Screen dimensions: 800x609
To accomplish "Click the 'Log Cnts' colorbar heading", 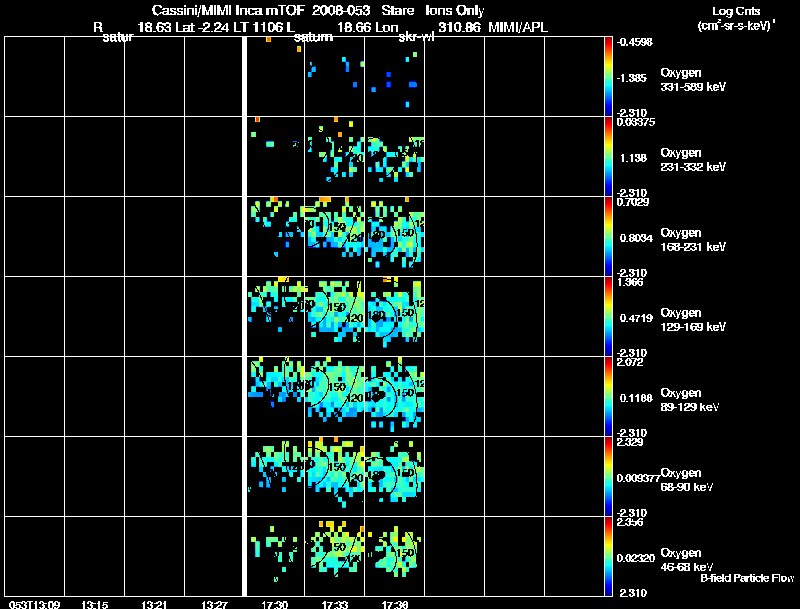I will click(736, 11).
